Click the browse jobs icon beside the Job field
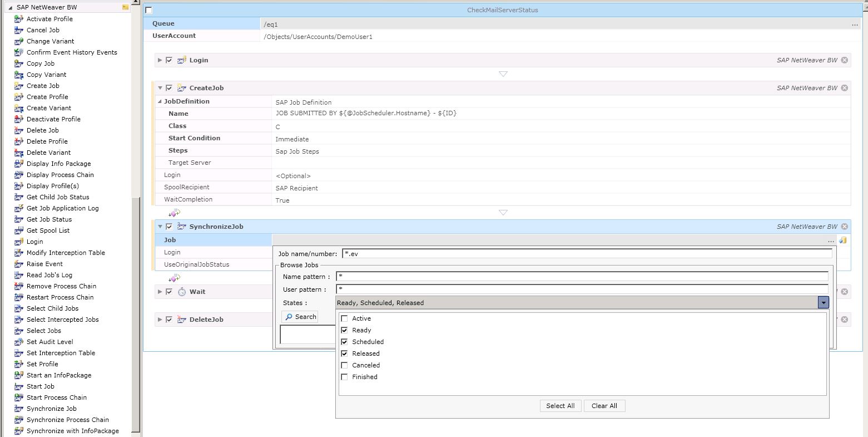This screenshot has height=437, width=868. (x=843, y=240)
